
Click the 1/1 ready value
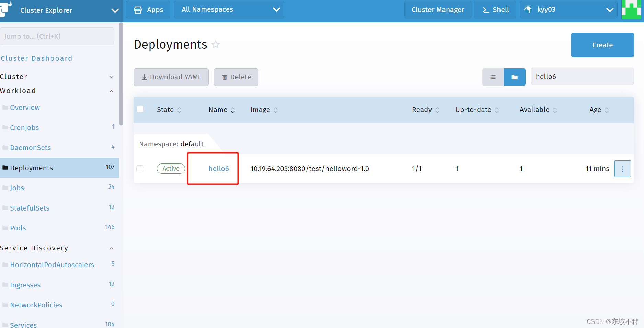click(417, 169)
